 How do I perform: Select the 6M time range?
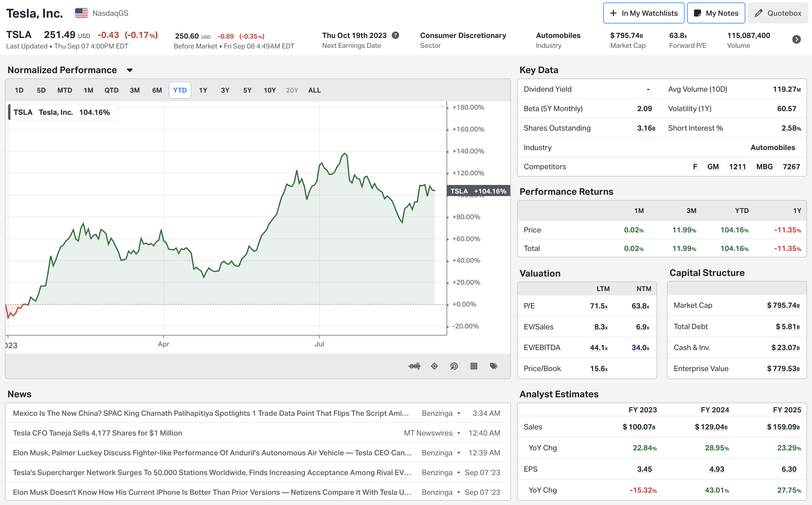[x=157, y=90]
